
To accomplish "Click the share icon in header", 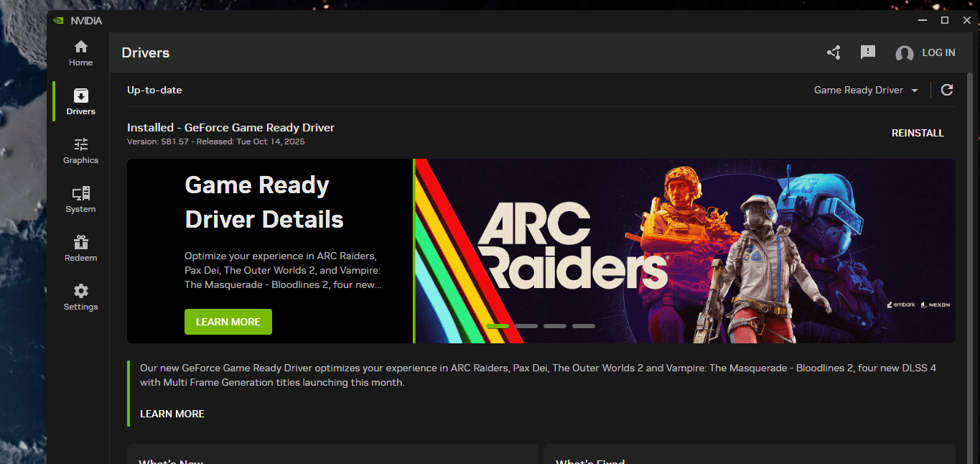I will (834, 52).
